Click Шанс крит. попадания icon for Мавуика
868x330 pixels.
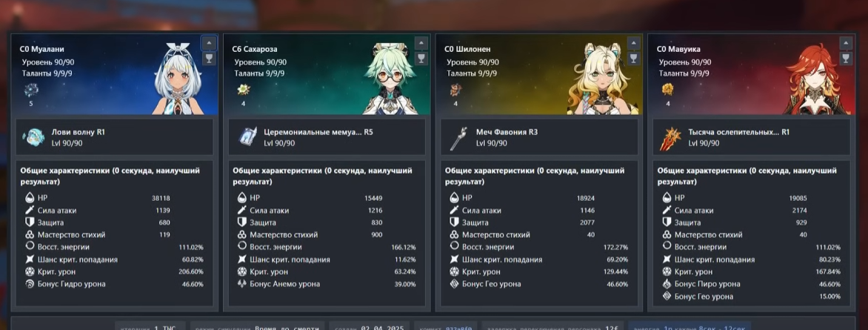pyautogui.click(x=667, y=260)
